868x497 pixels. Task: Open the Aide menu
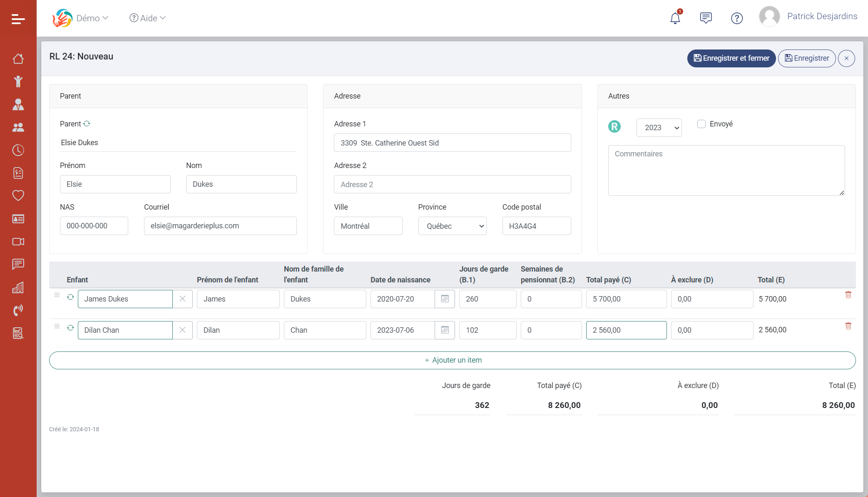click(148, 18)
